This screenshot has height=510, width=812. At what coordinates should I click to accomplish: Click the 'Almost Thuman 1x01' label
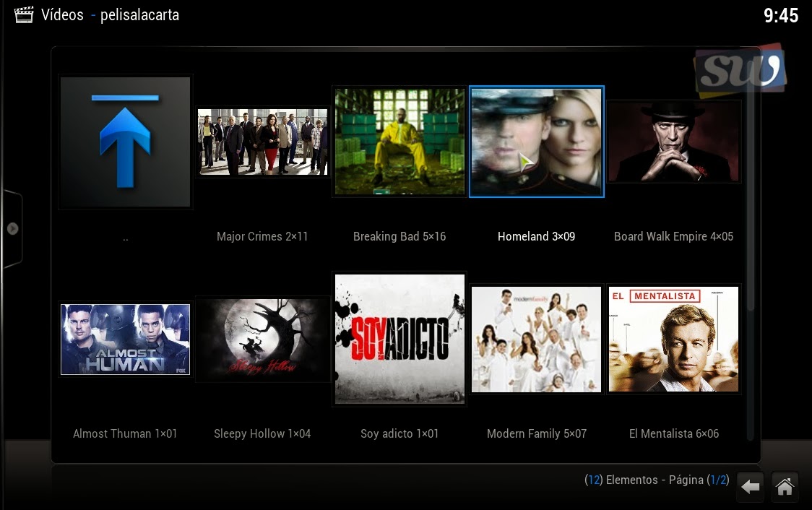[x=125, y=434]
